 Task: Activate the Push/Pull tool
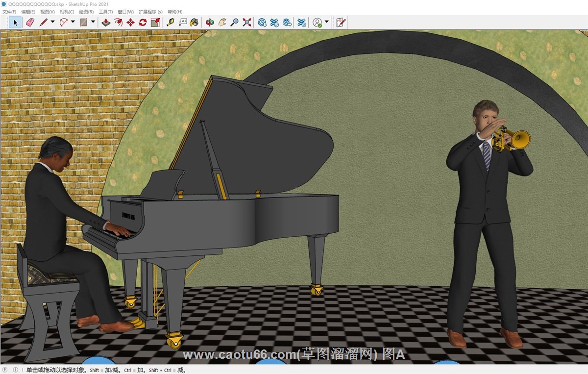pos(106,22)
